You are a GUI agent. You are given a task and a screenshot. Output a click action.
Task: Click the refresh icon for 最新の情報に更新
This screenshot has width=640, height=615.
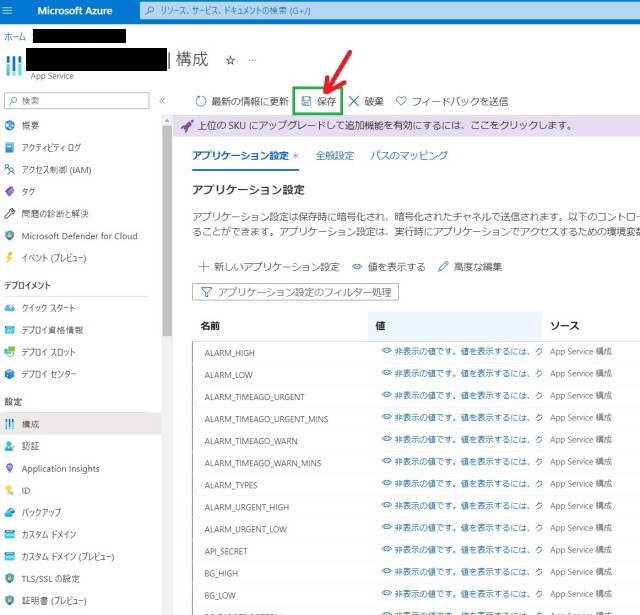(200, 101)
